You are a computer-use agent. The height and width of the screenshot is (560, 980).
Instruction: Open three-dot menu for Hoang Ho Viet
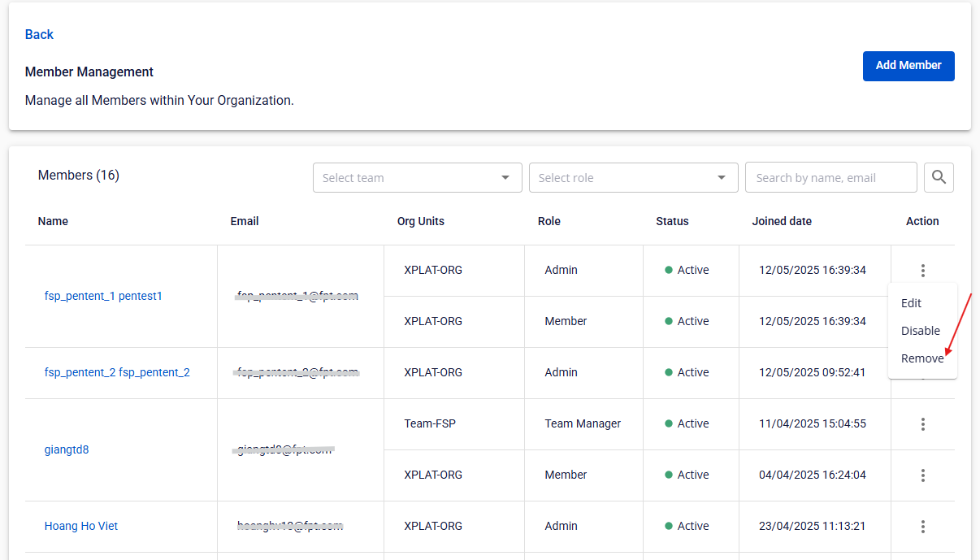tap(923, 527)
